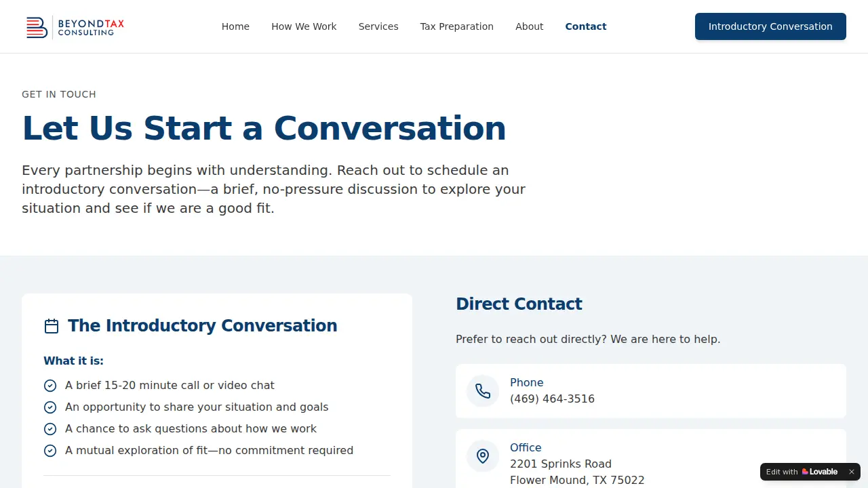This screenshot has width=868, height=488.
Task: Open the Services nav item
Action: pyautogui.click(x=378, y=26)
